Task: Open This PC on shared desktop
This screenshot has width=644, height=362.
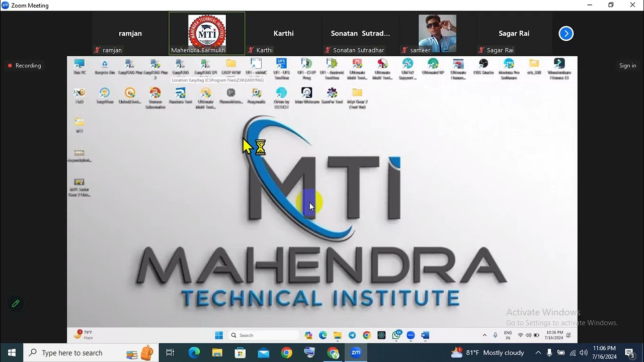Action: (x=79, y=67)
